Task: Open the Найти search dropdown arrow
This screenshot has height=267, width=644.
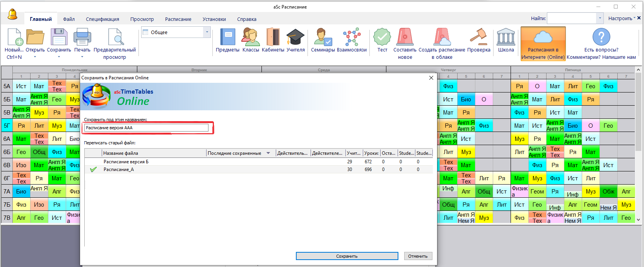Action: [600, 18]
